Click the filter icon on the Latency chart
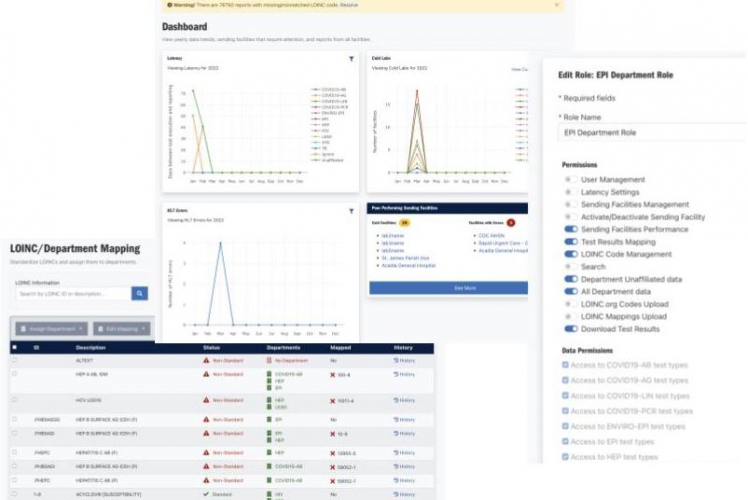This screenshot has width=748, height=500. 352,59
